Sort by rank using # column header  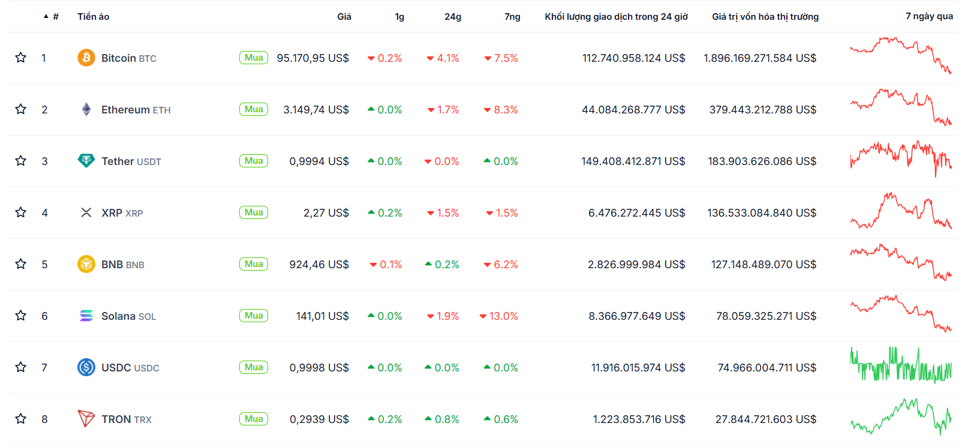point(52,17)
